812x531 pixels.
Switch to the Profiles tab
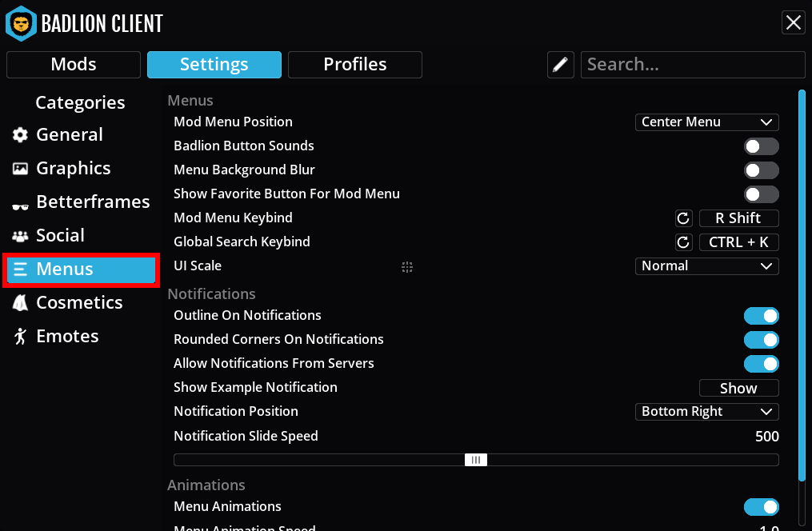354,65
